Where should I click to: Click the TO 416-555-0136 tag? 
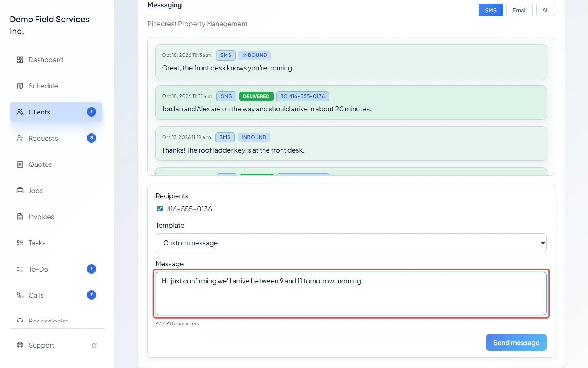click(x=303, y=96)
